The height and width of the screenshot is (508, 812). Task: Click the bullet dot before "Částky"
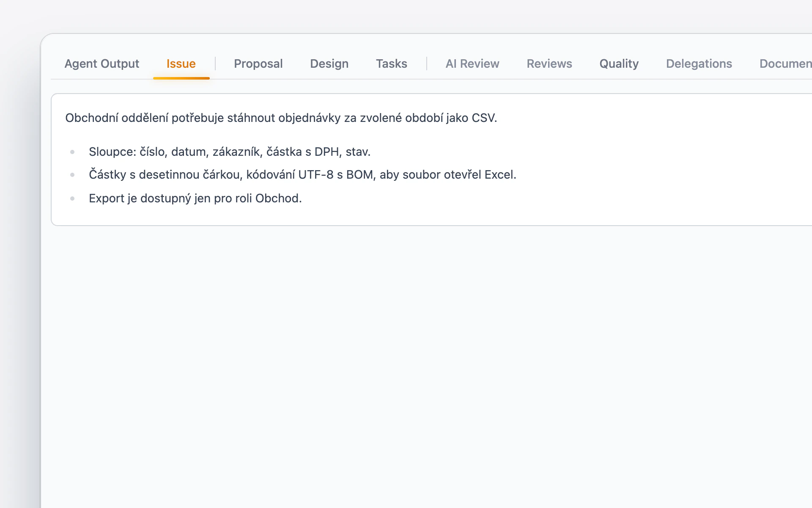tap(72, 175)
